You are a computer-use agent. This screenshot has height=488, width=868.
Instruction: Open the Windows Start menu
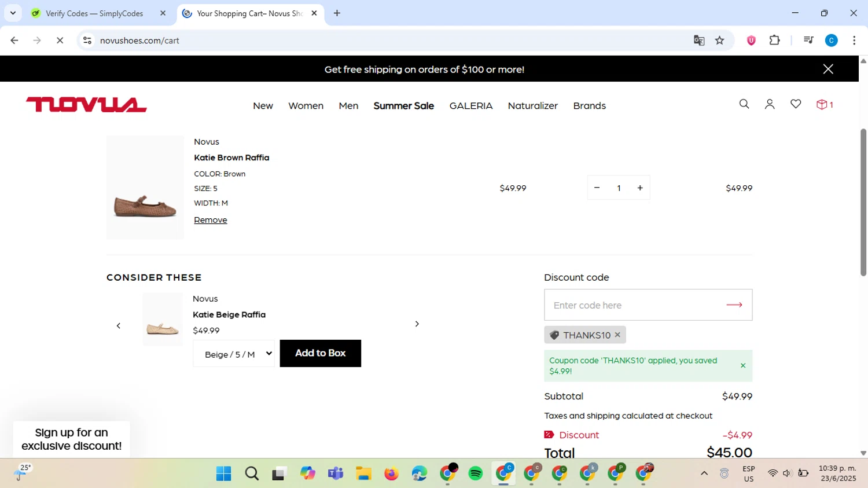pos(223,474)
